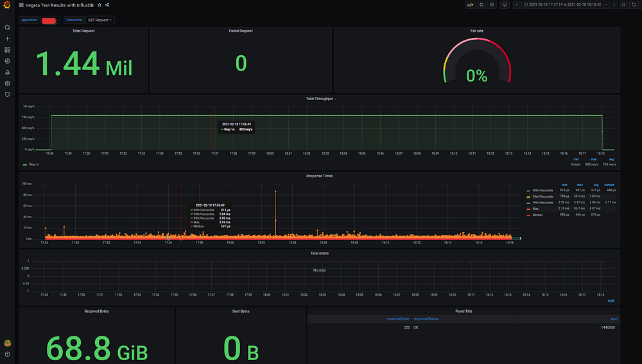Viewport: 642px width, 364px height.
Task: Toggle the 90th Percentile series in legend
Action: [542, 191]
